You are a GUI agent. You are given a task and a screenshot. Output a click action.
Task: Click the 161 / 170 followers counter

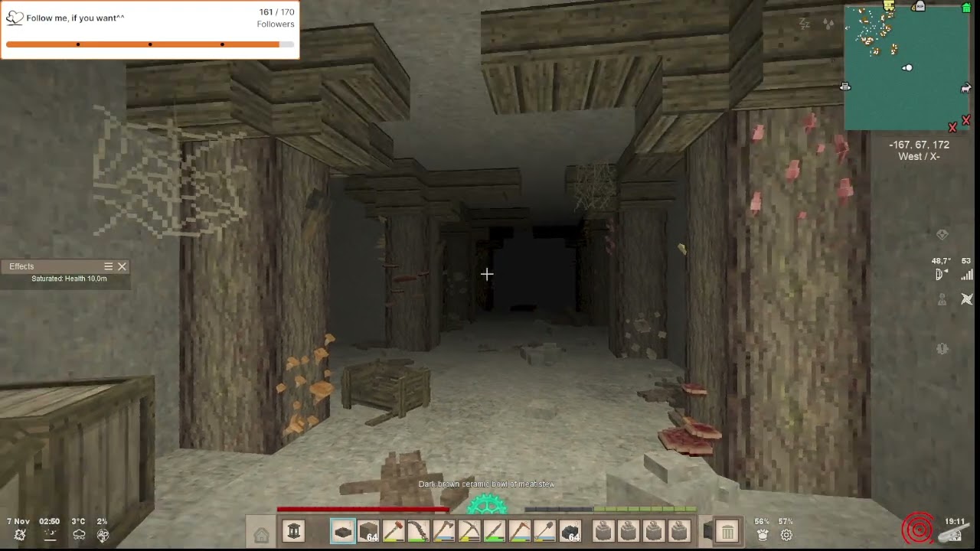pos(276,12)
